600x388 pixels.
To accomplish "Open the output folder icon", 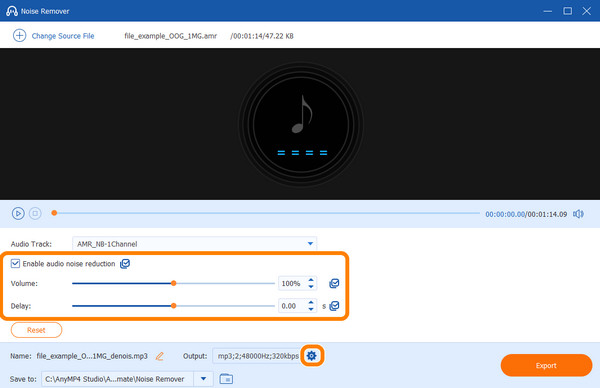I will click(226, 379).
